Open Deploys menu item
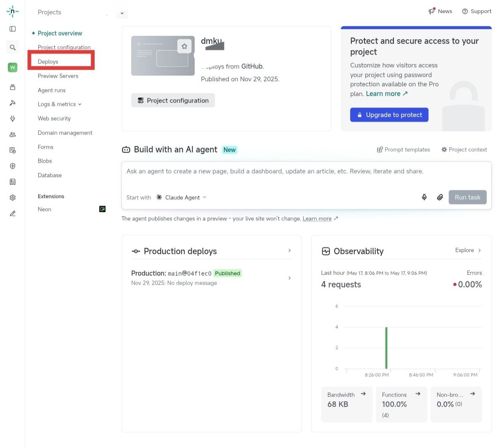This screenshot has height=448, width=504. (x=48, y=61)
